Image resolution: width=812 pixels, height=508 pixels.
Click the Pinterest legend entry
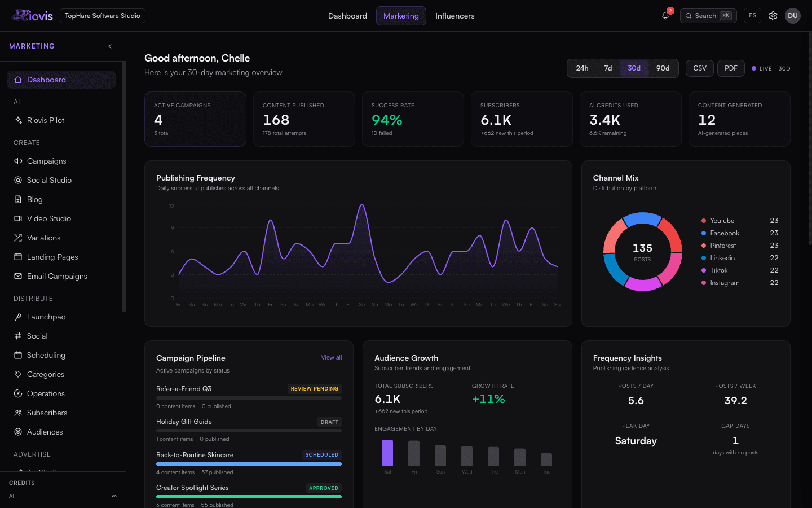click(x=740, y=246)
